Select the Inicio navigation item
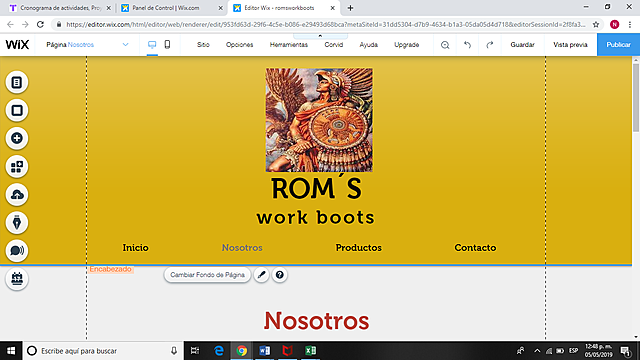Image resolution: width=640 pixels, height=360 pixels. click(136, 248)
